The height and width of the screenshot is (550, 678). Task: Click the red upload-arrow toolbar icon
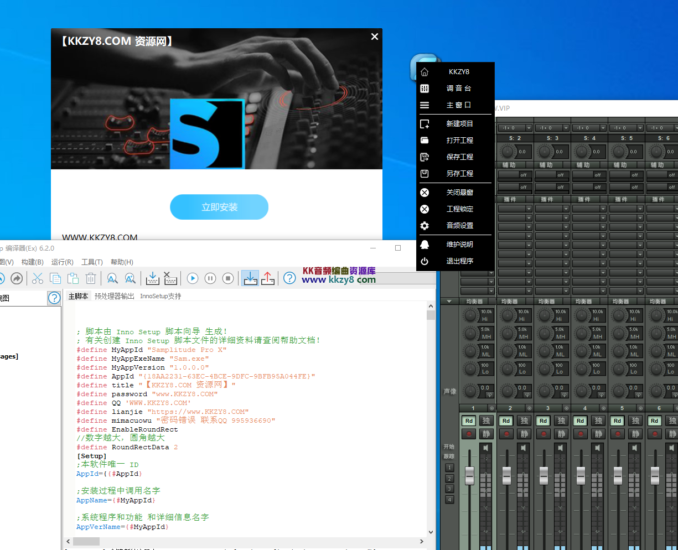(268, 278)
